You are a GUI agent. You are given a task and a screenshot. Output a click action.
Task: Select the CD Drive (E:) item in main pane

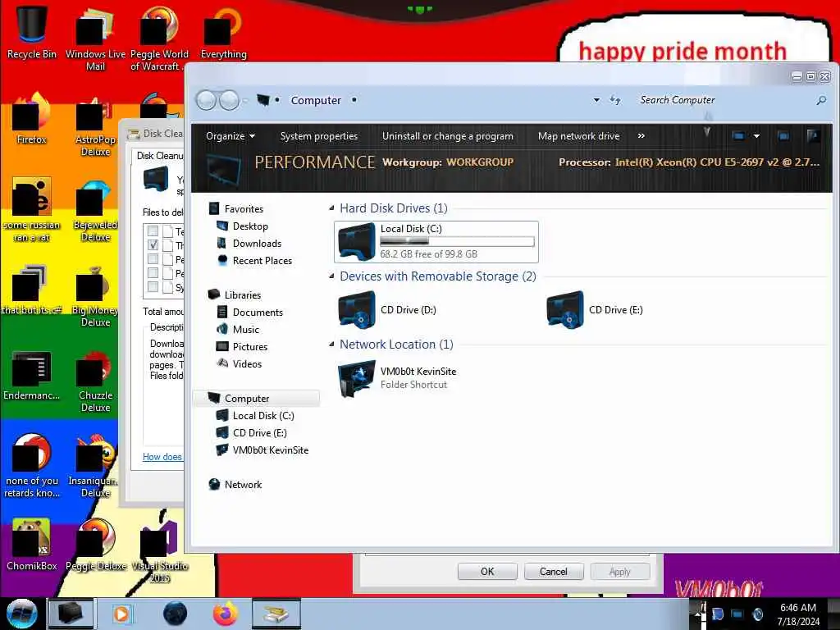596,309
